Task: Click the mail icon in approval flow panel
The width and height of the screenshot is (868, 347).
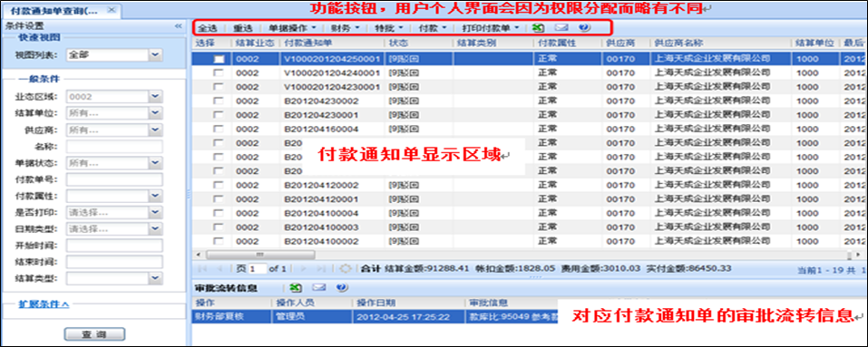Action: tap(319, 288)
